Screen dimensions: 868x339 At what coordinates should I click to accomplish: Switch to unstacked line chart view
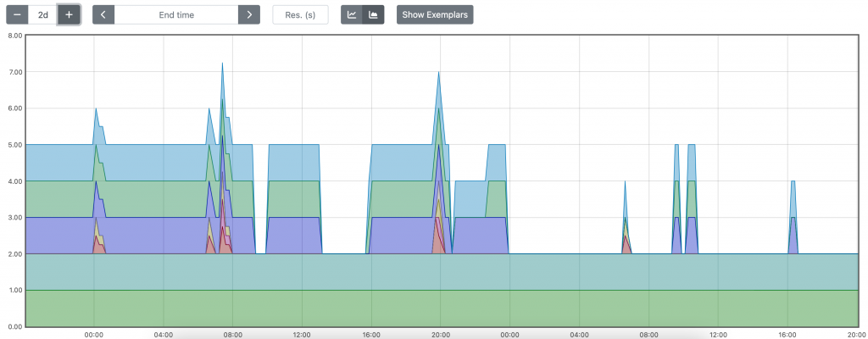click(352, 14)
